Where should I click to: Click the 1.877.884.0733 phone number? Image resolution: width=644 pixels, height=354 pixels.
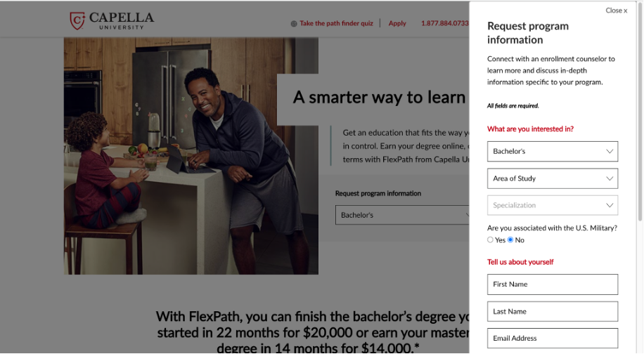[x=444, y=23]
